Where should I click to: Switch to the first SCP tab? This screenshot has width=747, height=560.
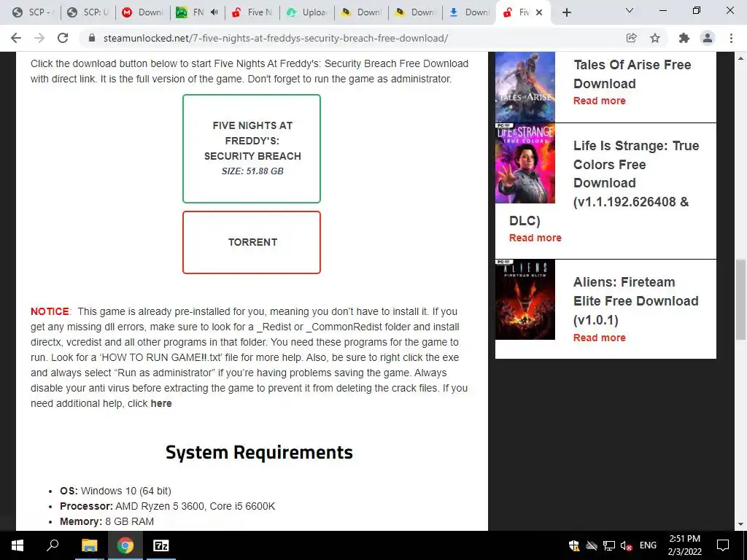pyautogui.click(x=34, y=12)
